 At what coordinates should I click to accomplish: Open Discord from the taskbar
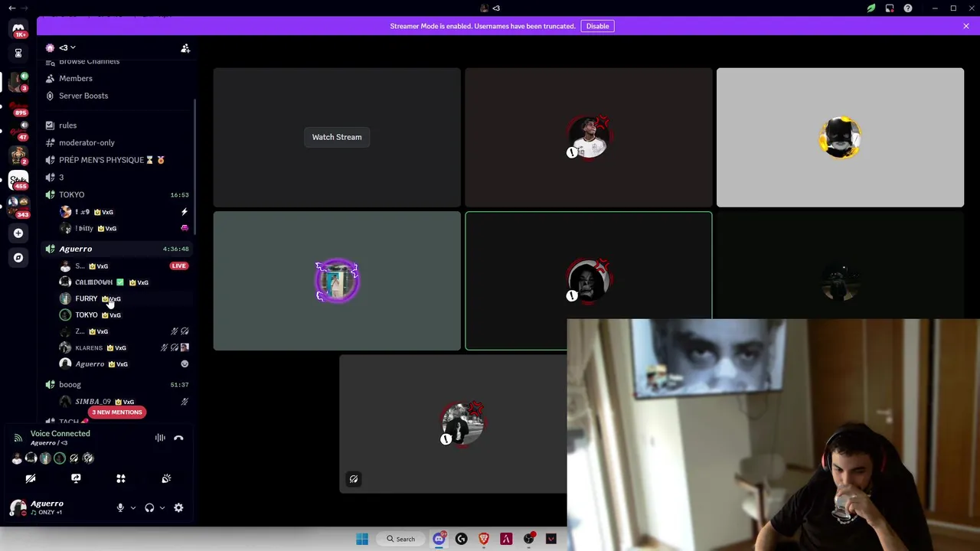point(439,539)
